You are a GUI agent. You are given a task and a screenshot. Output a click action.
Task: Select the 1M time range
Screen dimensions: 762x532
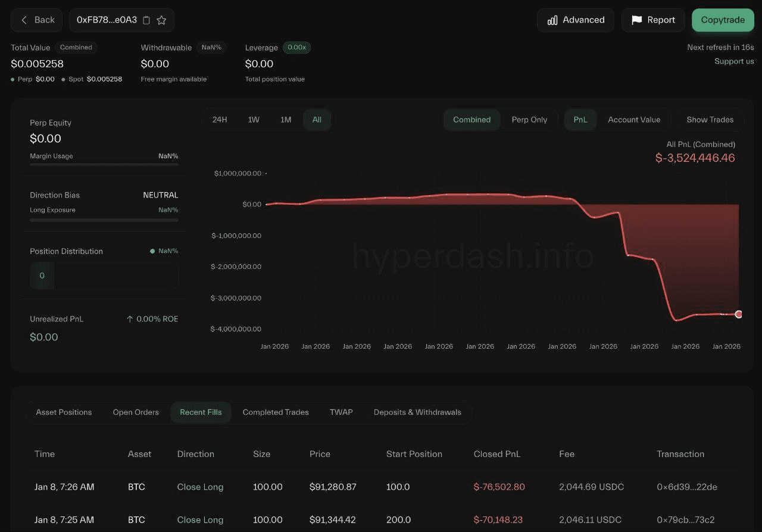click(x=286, y=120)
